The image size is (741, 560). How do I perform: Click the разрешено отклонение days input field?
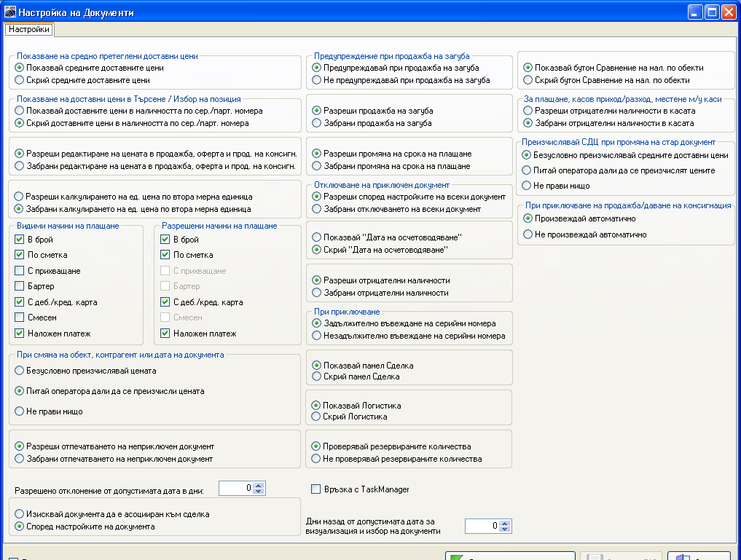pyautogui.click(x=236, y=488)
